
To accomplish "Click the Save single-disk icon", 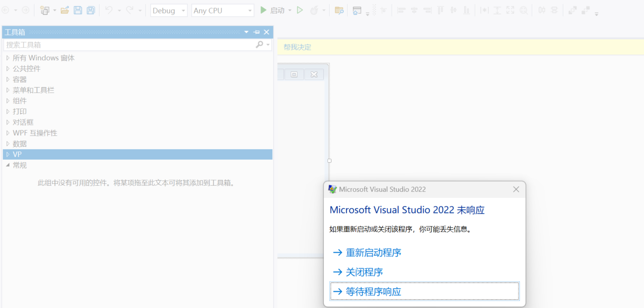I will [78, 10].
